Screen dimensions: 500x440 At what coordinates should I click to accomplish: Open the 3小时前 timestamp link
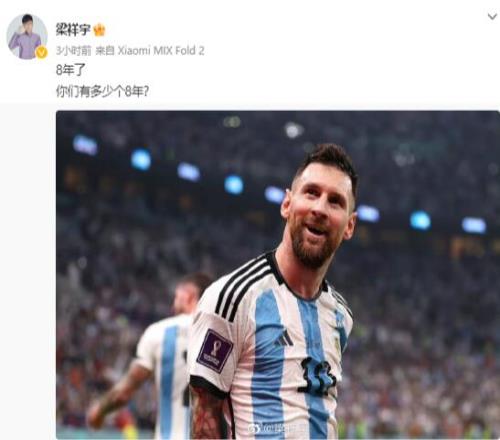tap(73, 51)
